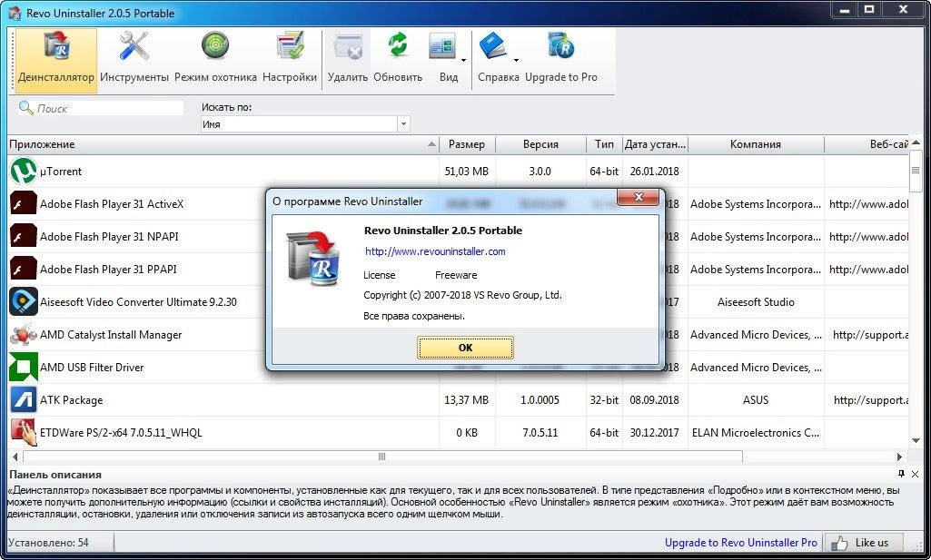Click Aiseesoft Studio company cell
Image resolution: width=931 pixels, height=560 pixels.
[756, 302]
